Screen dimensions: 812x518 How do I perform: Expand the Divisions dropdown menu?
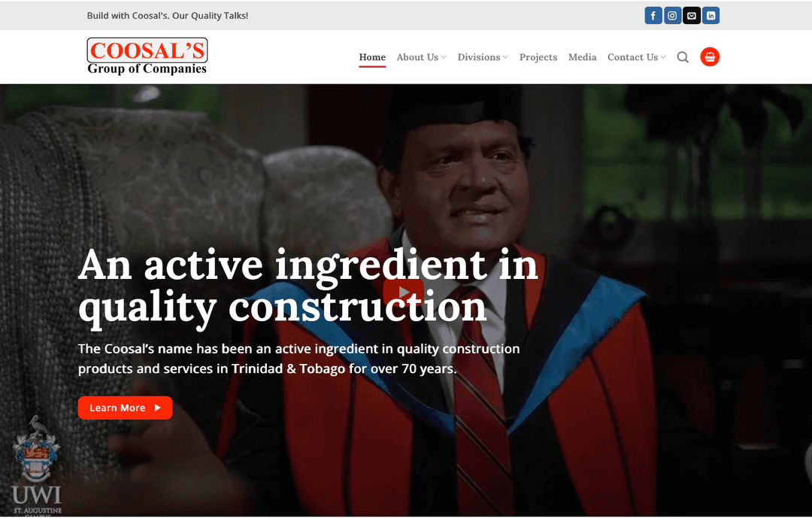(483, 57)
